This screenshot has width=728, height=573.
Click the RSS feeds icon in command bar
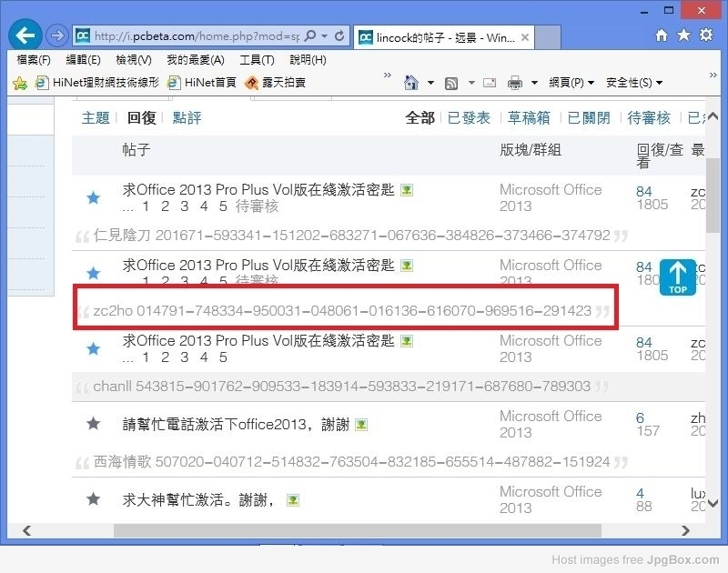450,83
